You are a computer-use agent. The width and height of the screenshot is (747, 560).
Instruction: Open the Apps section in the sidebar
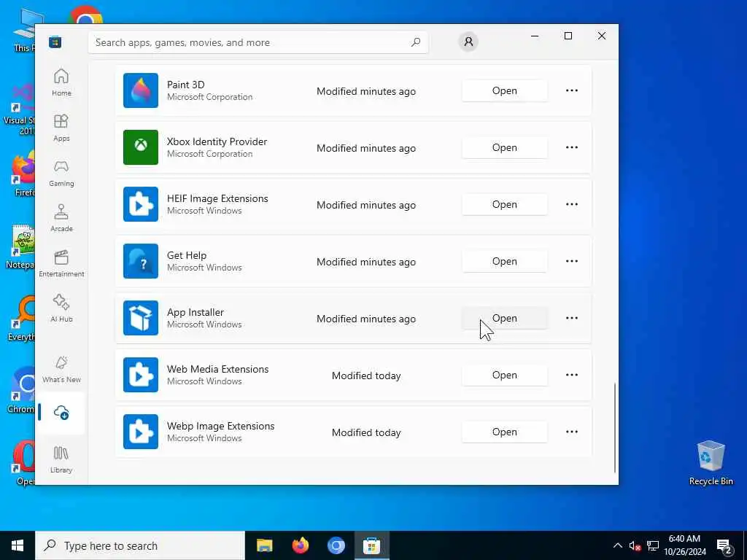[x=61, y=128]
